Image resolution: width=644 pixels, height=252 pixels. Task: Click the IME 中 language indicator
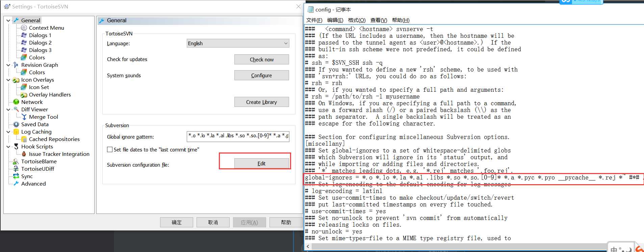click(614, 249)
